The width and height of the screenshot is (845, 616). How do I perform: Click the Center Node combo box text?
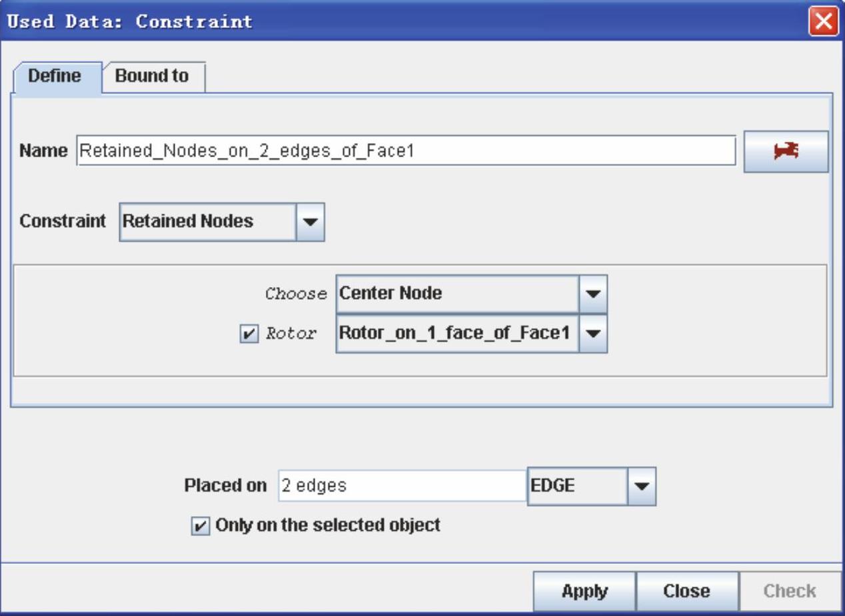(456, 294)
